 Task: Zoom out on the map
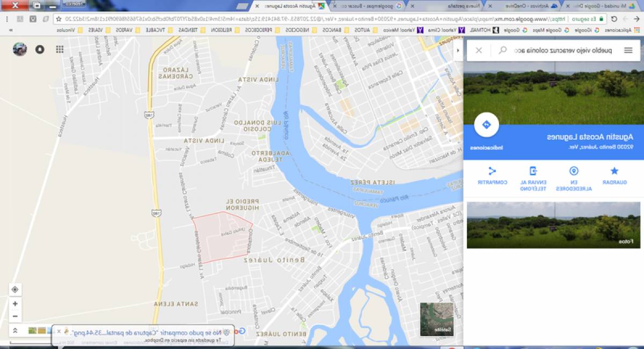pos(15,316)
